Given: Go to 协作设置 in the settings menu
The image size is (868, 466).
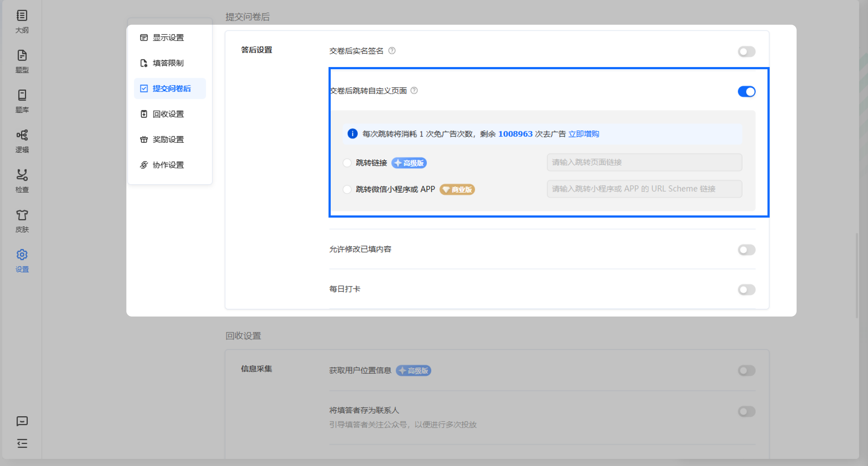Looking at the screenshot, I should (x=170, y=165).
